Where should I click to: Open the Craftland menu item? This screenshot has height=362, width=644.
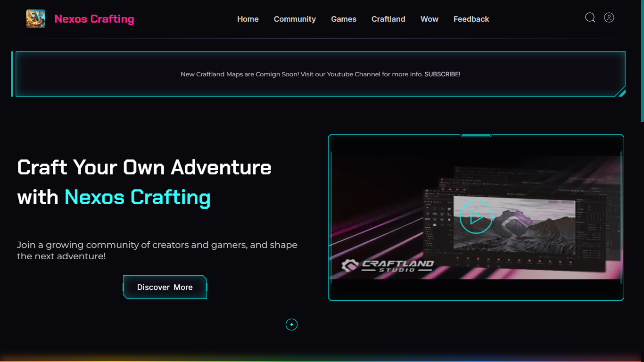click(x=388, y=19)
